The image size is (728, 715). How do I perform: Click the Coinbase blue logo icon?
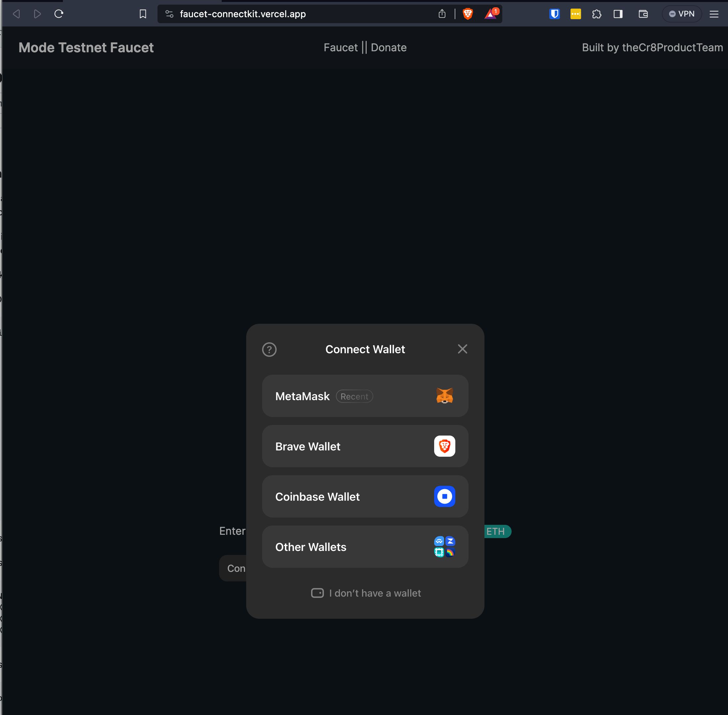(x=445, y=496)
